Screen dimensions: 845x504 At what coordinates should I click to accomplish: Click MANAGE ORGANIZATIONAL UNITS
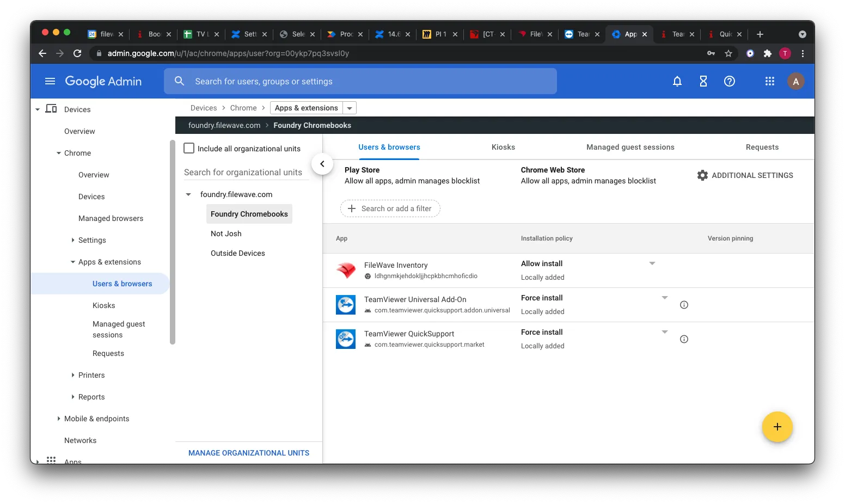(x=248, y=452)
